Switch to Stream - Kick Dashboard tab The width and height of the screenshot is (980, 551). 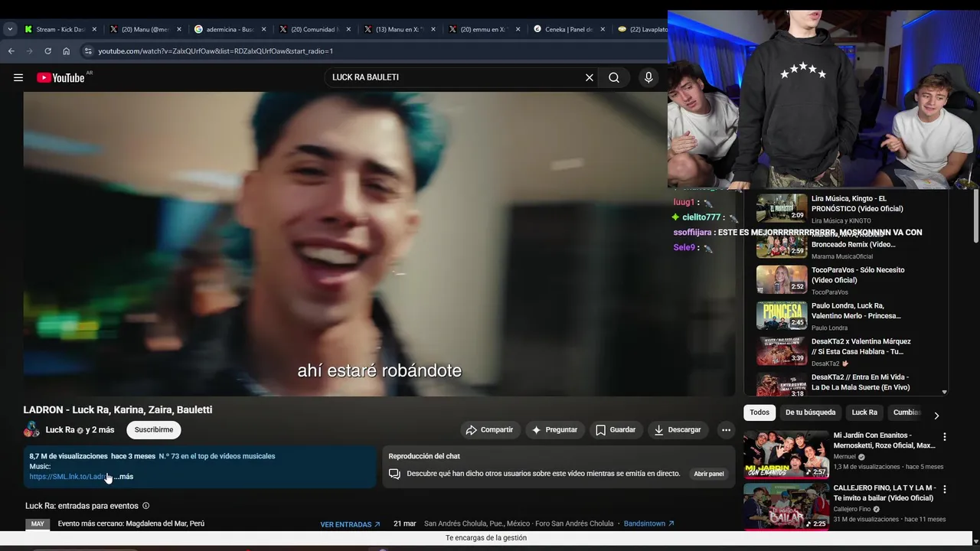click(61, 29)
